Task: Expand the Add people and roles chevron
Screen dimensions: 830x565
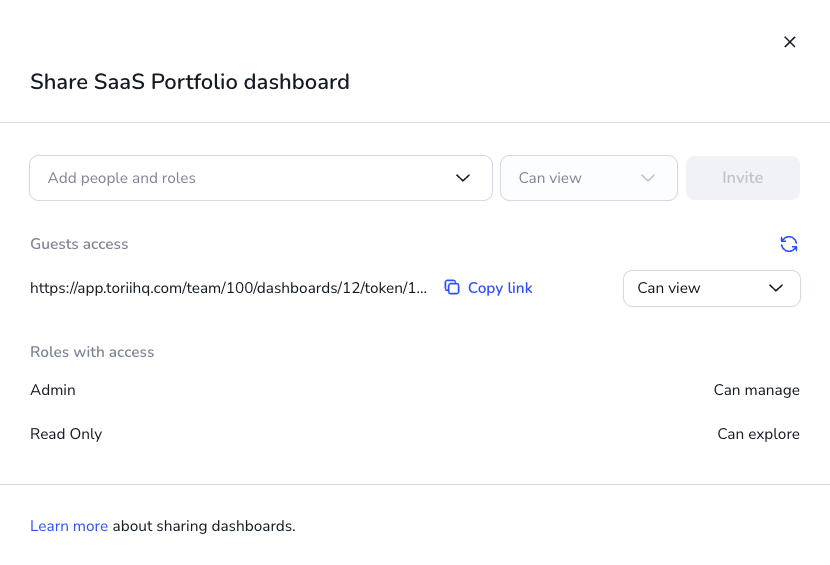Action: coord(463,178)
